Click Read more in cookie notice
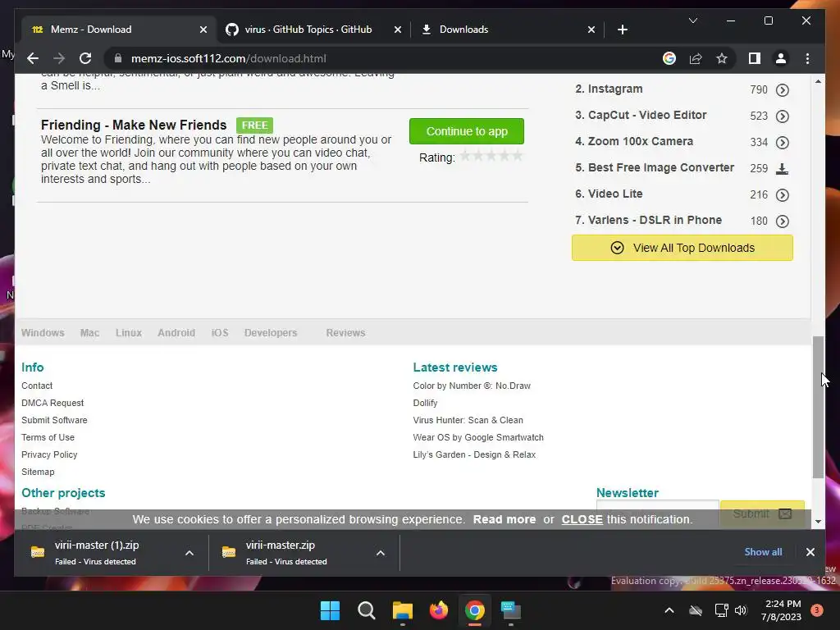The image size is (840, 630). pyautogui.click(x=504, y=519)
